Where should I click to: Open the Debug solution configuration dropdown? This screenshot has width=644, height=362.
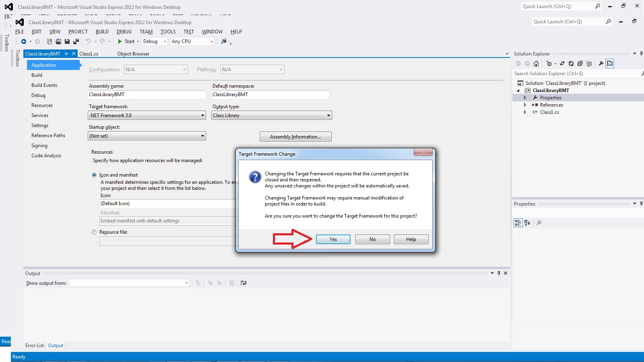(x=155, y=41)
